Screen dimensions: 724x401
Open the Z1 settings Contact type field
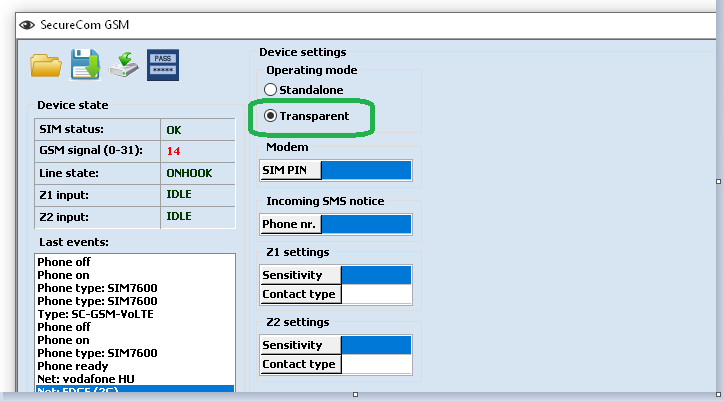tap(375, 294)
